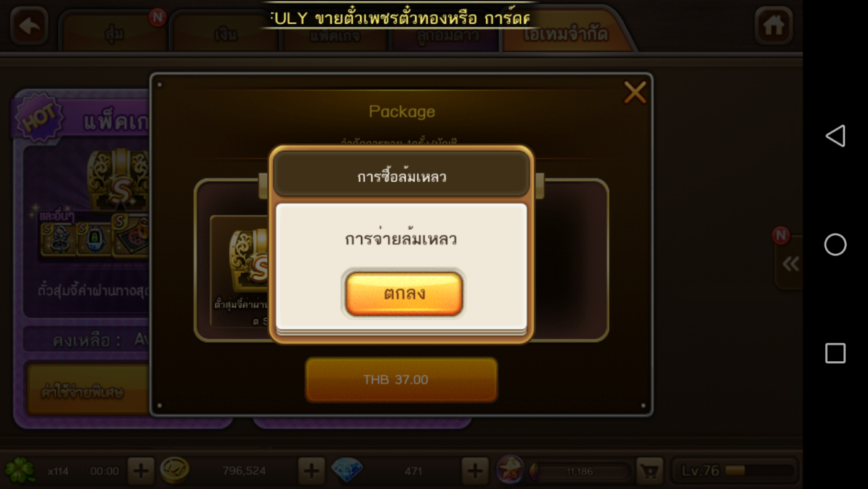
Task: Select the ไอเทมจำกัด tab
Action: (565, 33)
